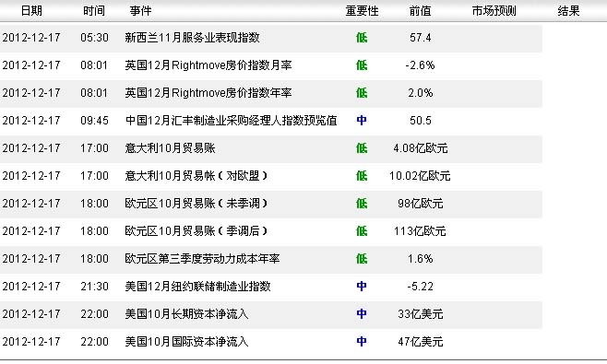Click previous value 2.0%
This screenshot has width=607, height=364.
[x=420, y=93]
